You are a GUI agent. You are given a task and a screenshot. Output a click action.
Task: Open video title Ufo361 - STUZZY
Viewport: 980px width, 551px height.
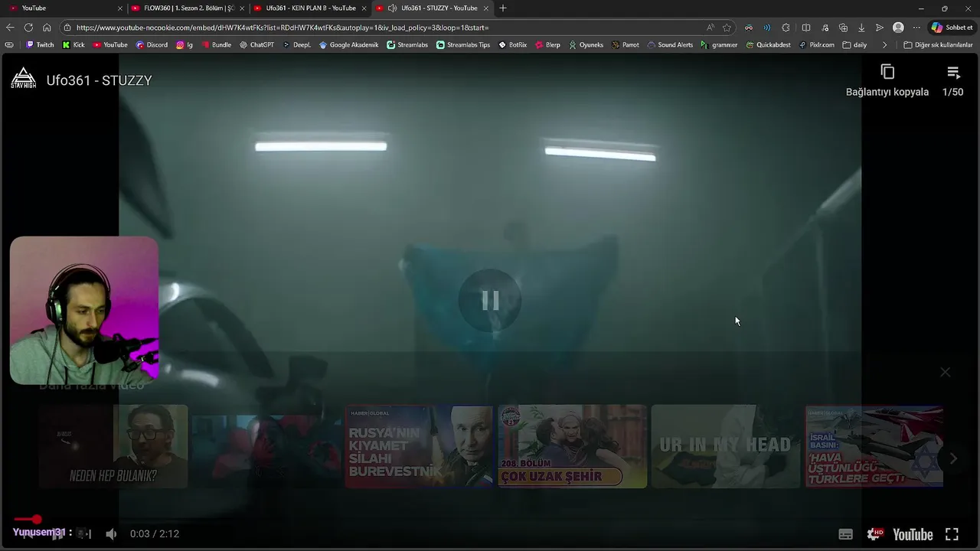pyautogui.click(x=100, y=80)
